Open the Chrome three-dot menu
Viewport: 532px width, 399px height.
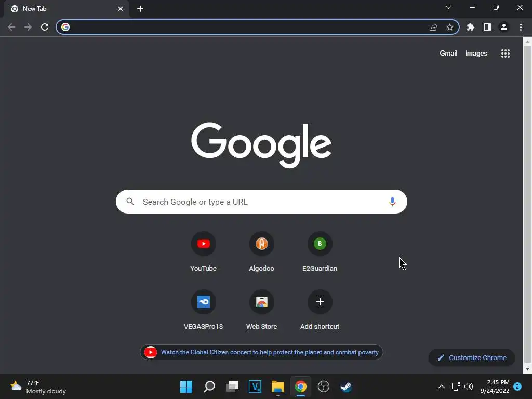(521, 27)
